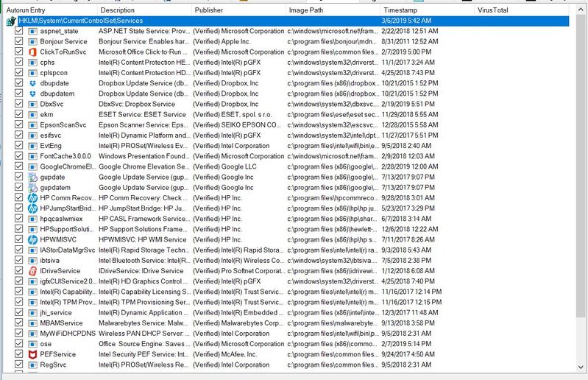Screen dimensions: 588x380
Task: Click the Google Update icon beside gupdate
Action: coord(32,177)
